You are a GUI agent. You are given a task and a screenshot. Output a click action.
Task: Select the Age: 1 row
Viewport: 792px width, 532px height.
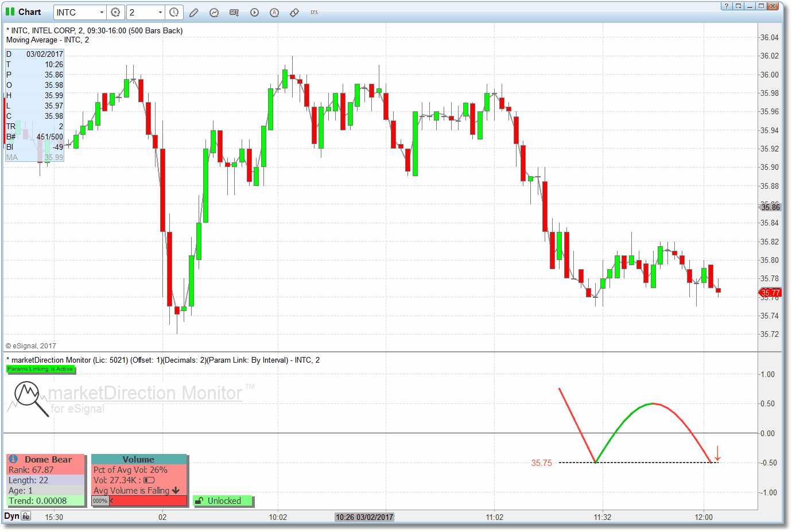(x=45, y=490)
